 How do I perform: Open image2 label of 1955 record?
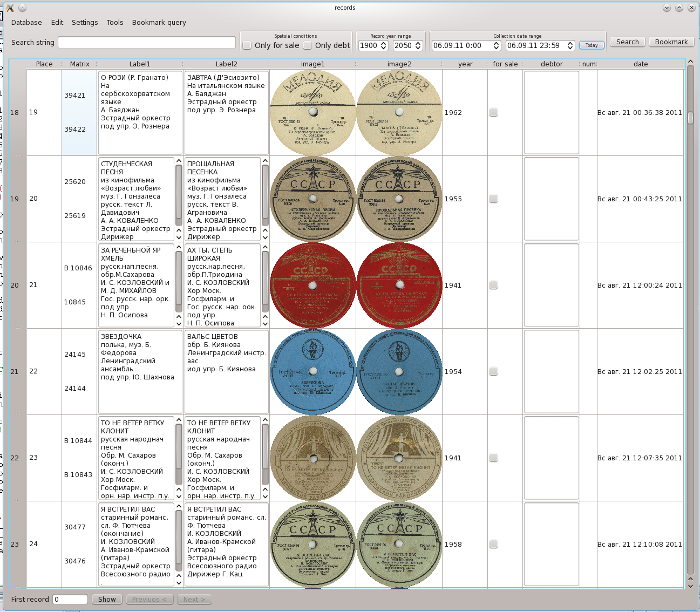[399, 199]
